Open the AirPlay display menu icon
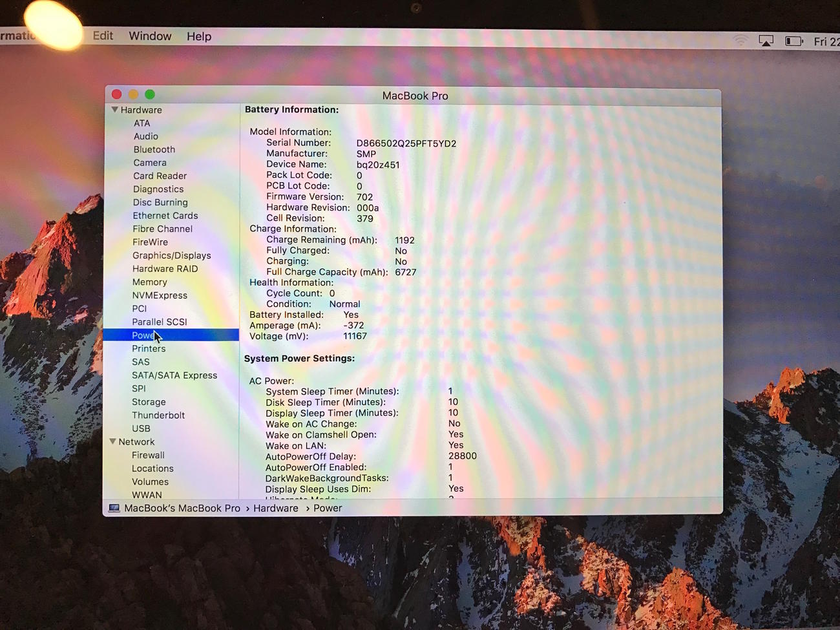 click(x=766, y=41)
